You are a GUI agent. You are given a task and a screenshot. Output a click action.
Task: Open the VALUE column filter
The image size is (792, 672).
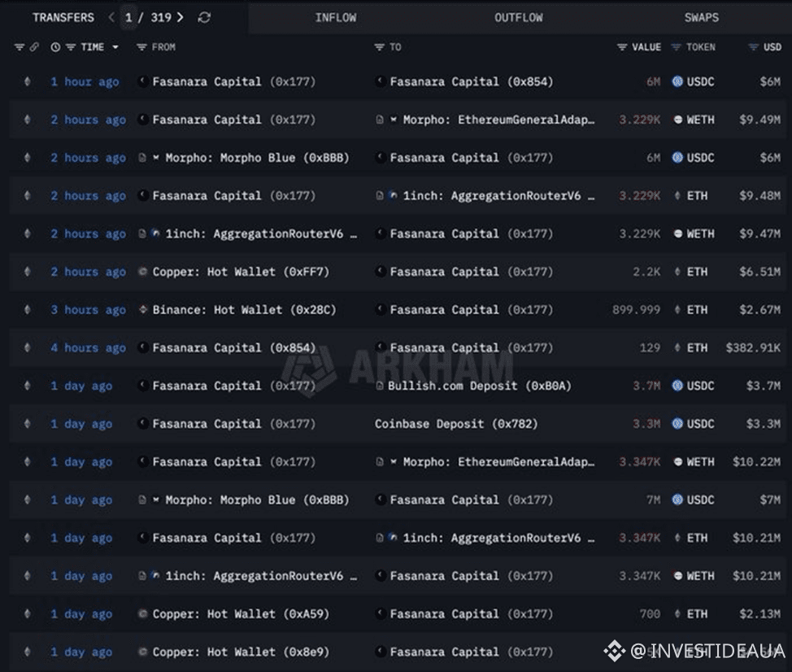coord(622,47)
